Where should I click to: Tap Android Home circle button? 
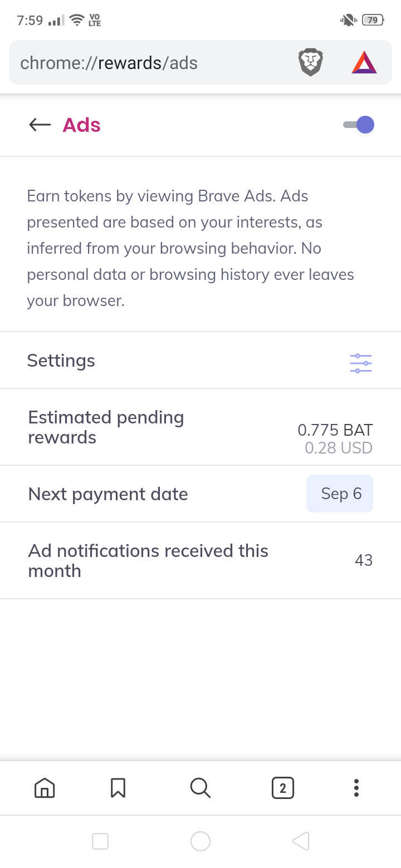click(200, 841)
